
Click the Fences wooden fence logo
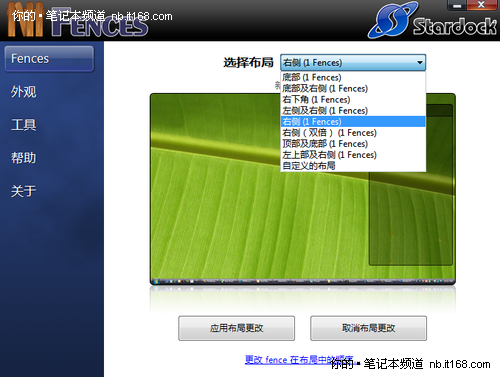[x=26, y=19]
